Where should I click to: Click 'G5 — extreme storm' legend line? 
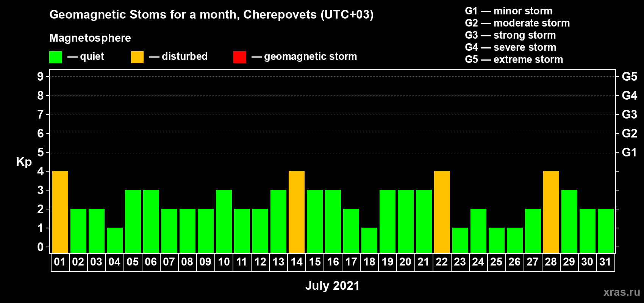514,59
